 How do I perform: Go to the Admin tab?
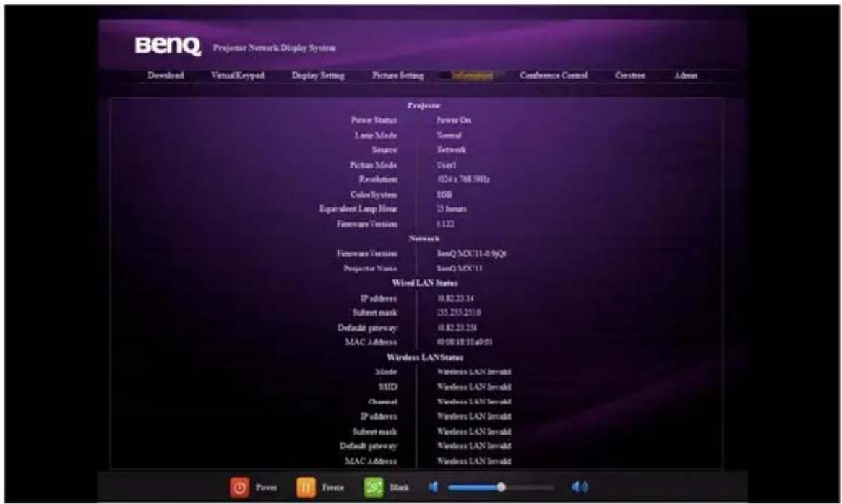(x=686, y=75)
